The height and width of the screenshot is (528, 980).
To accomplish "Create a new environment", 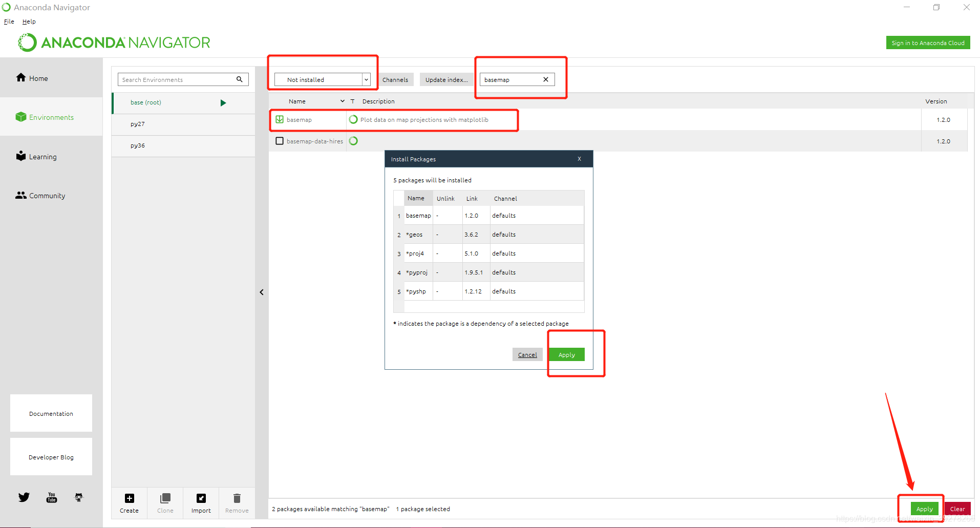I will 129,503.
